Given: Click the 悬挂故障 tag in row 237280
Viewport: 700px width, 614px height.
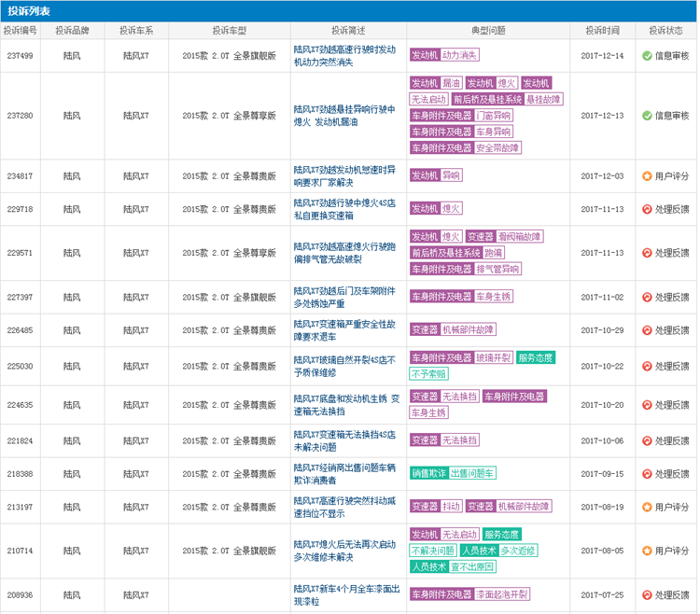Looking at the screenshot, I should pyautogui.click(x=543, y=99).
